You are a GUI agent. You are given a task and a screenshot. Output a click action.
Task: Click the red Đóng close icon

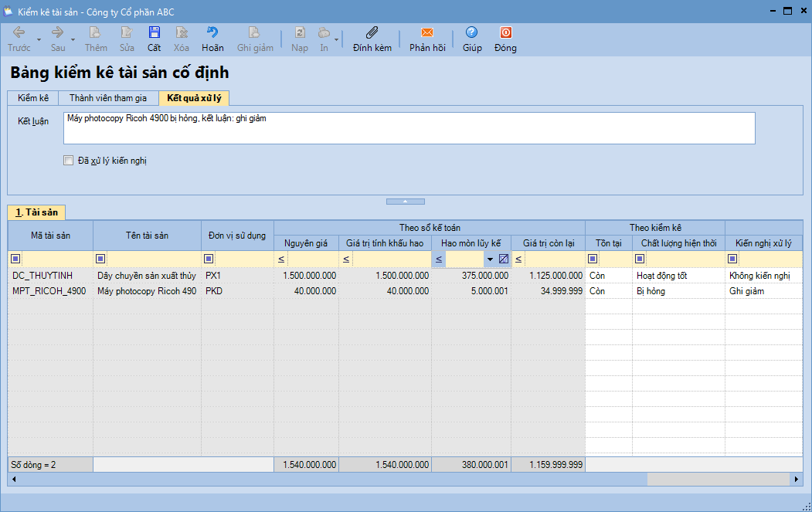[x=505, y=32]
